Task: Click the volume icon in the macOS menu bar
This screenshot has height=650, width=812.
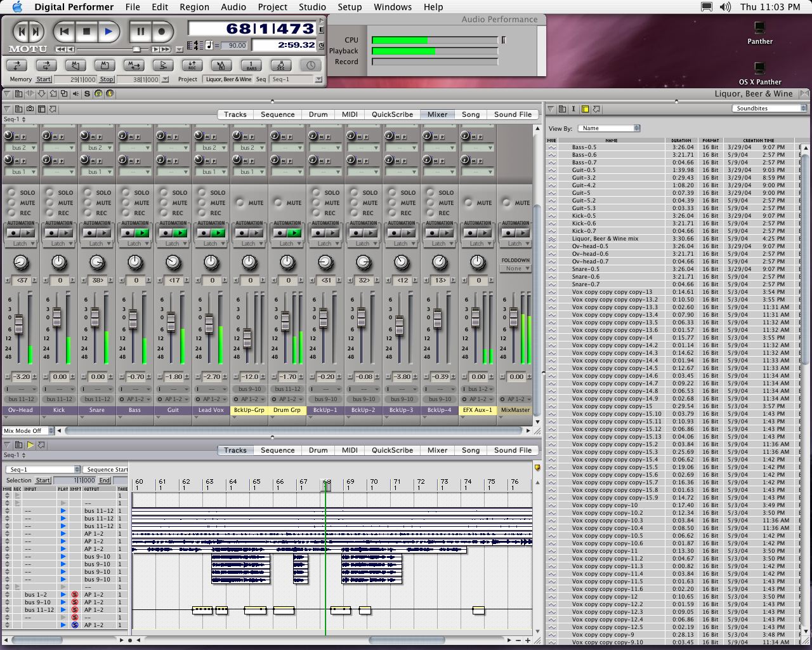Action: [x=725, y=7]
